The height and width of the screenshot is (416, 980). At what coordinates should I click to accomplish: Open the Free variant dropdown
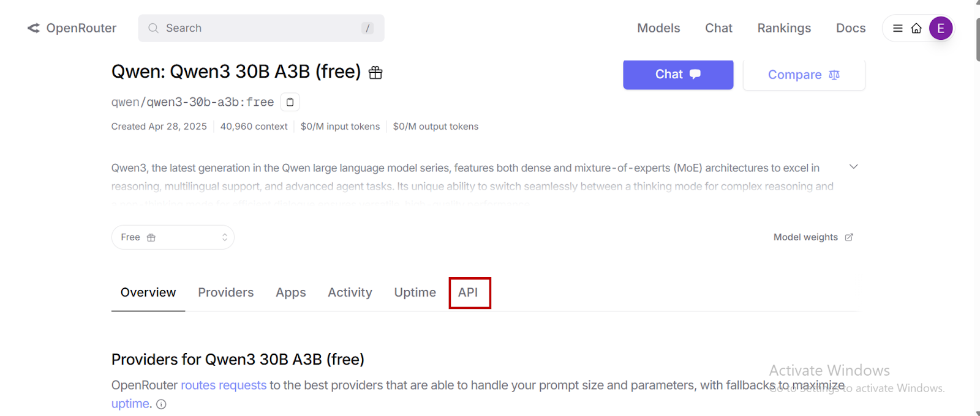point(173,237)
